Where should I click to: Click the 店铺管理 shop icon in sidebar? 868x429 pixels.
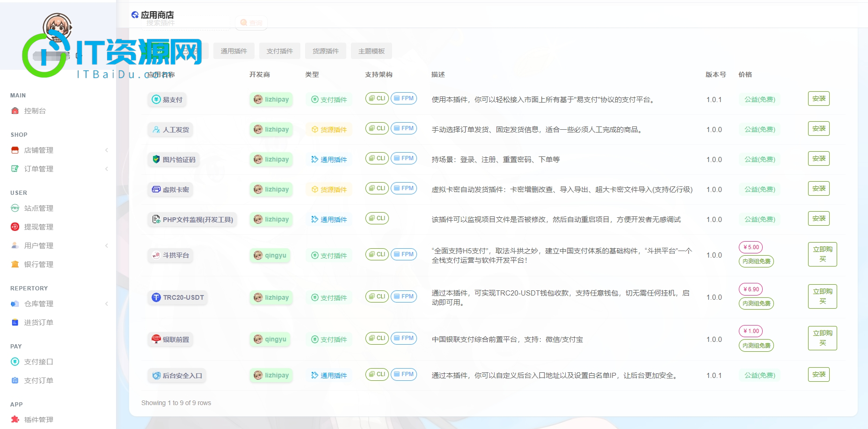click(15, 150)
